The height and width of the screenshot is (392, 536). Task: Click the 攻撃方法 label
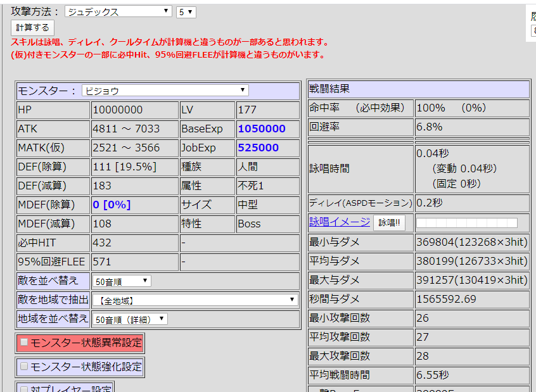(36, 11)
